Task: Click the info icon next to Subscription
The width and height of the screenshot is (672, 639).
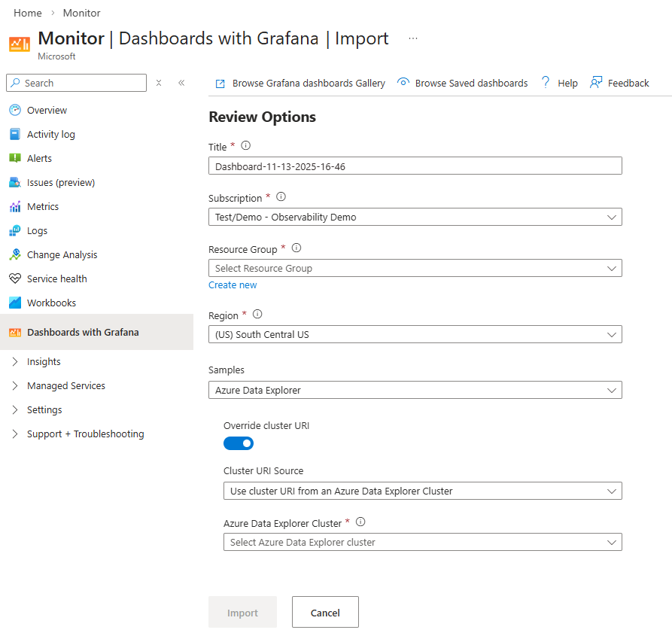Action: (x=281, y=196)
